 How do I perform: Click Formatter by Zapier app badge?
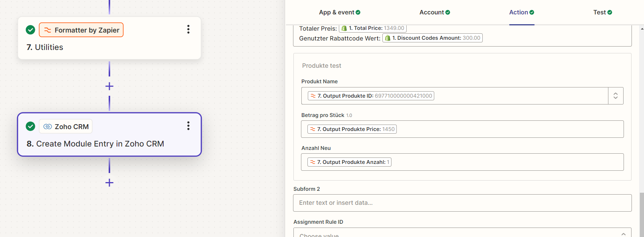click(81, 30)
